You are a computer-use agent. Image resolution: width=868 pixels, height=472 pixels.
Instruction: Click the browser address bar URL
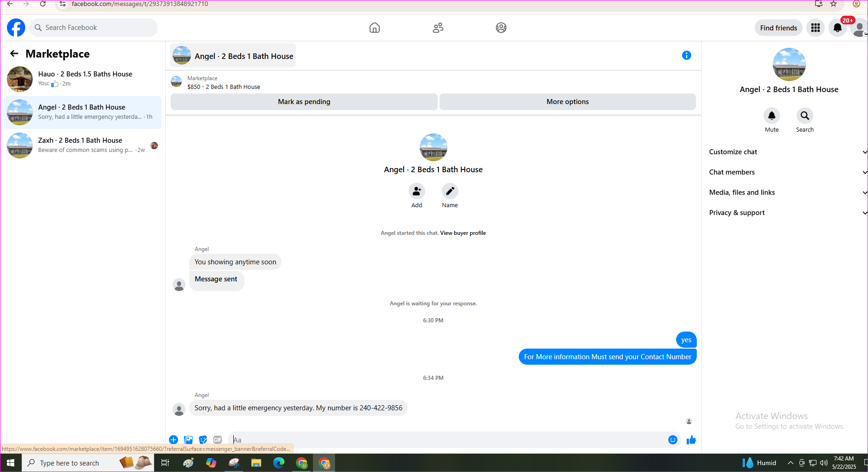(140, 4)
